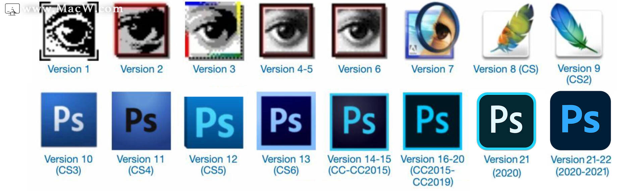
Task: Click the 'Version 12 (CS5)' caption
Action: point(213,165)
